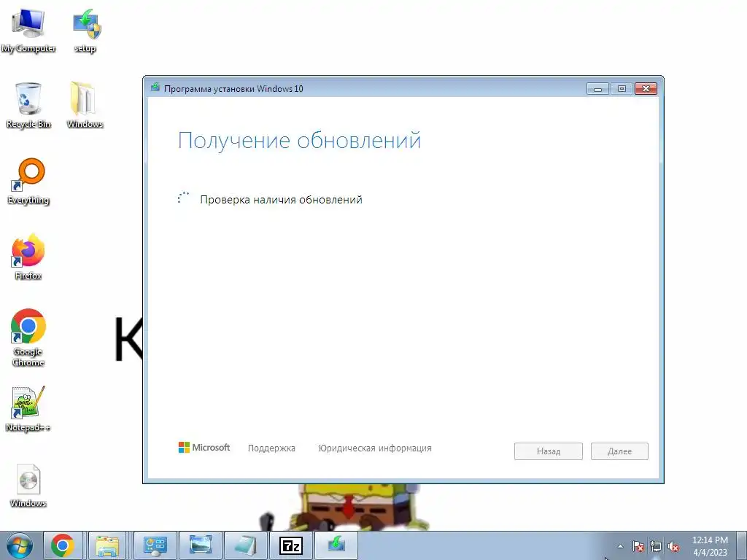Click the Программа установки Windows 10 title

click(x=233, y=88)
